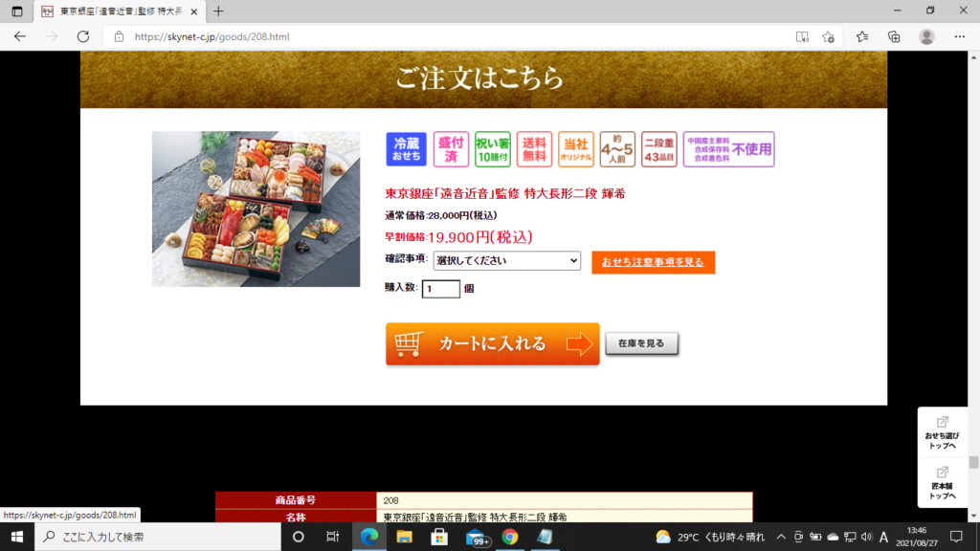The height and width of the screenshot is (551, 980).
Task: Switch to Microsoft Edge in taskbar
Action: click(369, 537)
